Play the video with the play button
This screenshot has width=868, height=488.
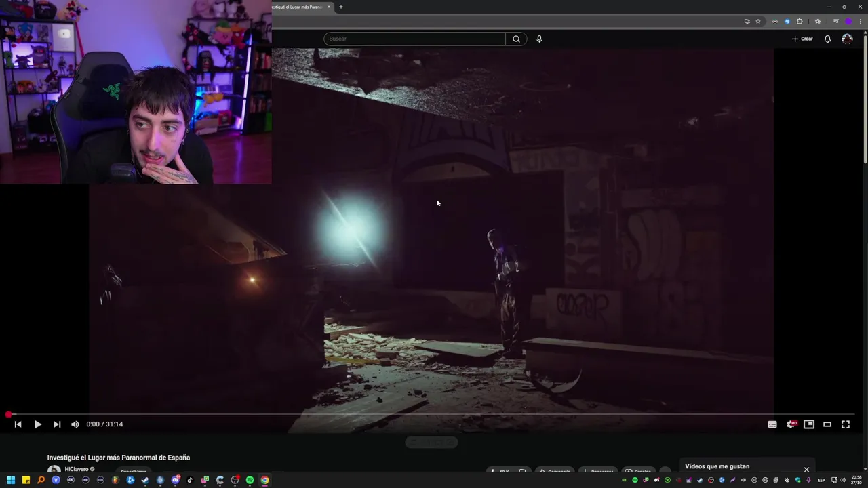click(x=37, y=424)
